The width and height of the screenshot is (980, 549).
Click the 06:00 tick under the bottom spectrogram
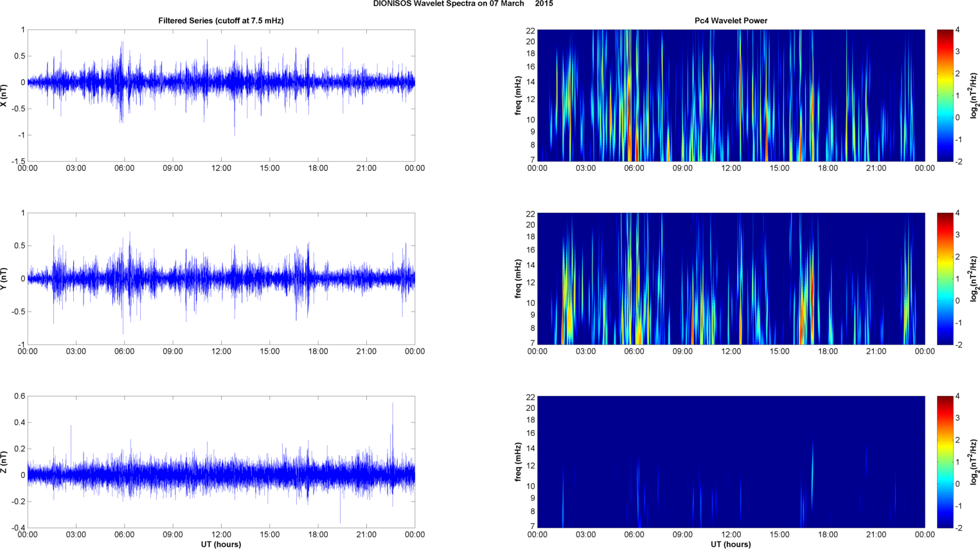click(x=634, y=535)
